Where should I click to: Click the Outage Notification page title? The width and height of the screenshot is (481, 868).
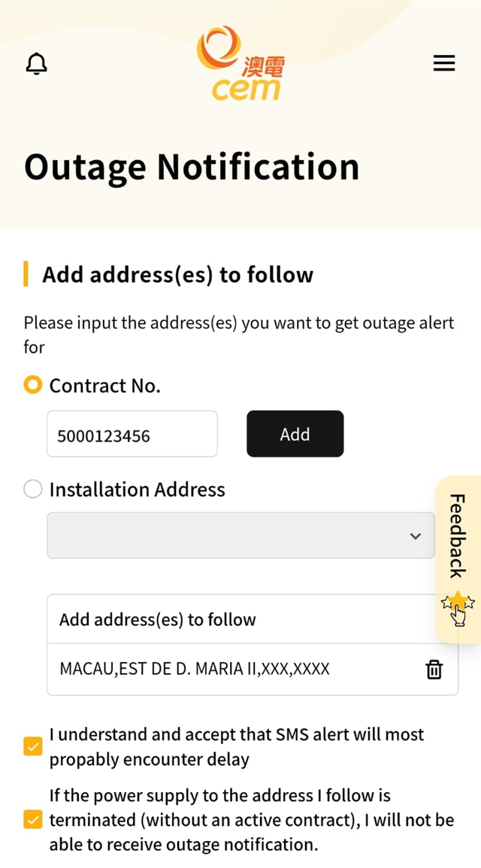(x=192, y=167)
